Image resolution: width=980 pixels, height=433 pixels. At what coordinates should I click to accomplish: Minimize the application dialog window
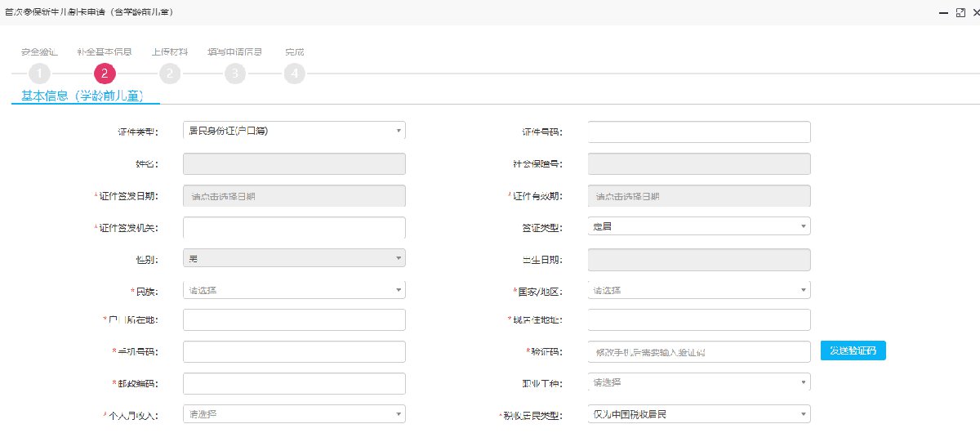pos(943,13)
